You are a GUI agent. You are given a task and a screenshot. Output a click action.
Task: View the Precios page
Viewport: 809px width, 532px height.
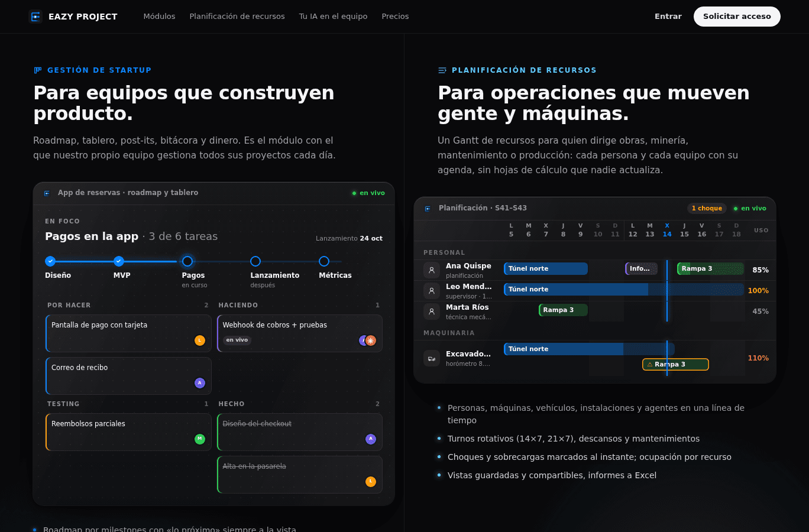pyautogui.click(x=395, y=17)
